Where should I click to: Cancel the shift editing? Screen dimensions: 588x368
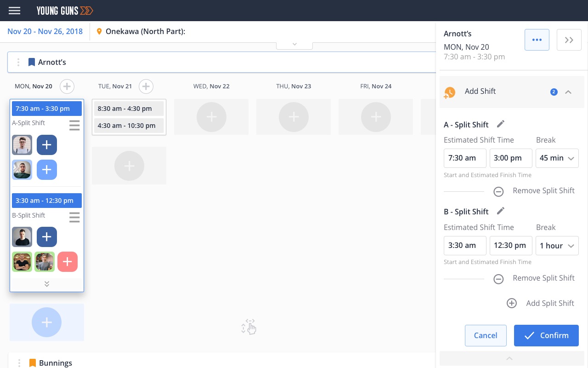click(486, 335)
